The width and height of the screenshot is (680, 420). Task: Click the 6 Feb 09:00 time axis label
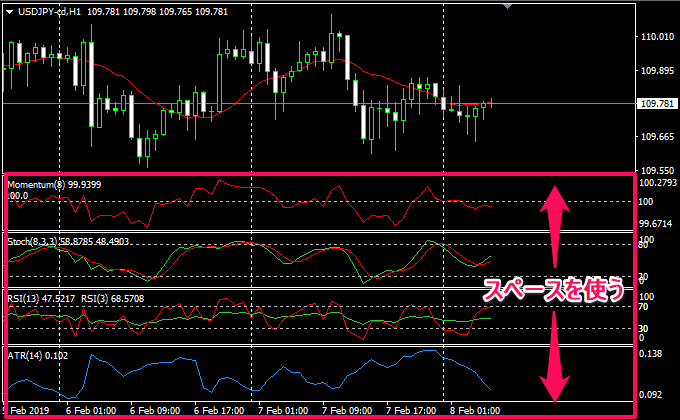153,411
